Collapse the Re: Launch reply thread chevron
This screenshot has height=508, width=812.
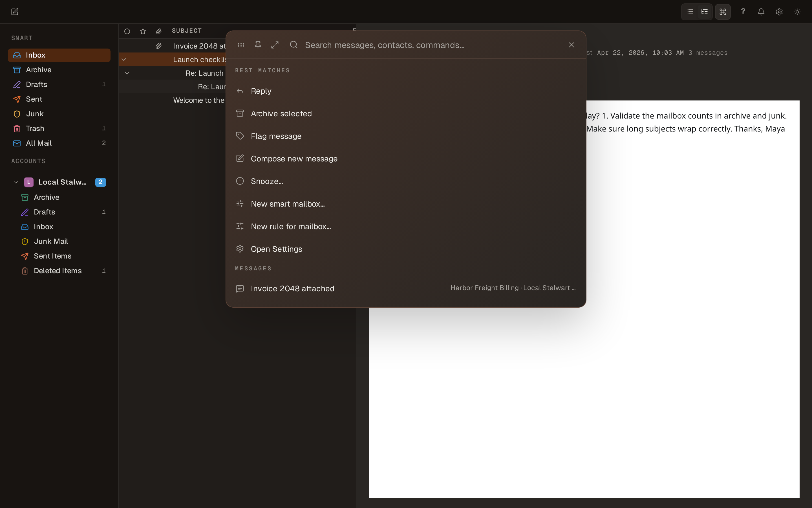tap(127, 73)
